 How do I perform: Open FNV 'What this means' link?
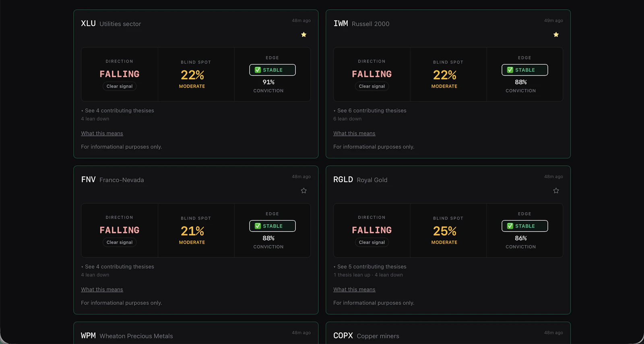(102, 290)
